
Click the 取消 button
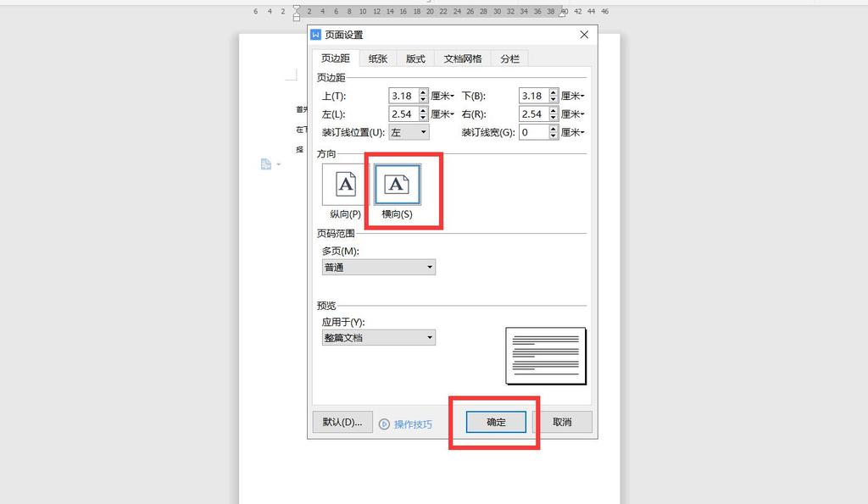[562, 422]
